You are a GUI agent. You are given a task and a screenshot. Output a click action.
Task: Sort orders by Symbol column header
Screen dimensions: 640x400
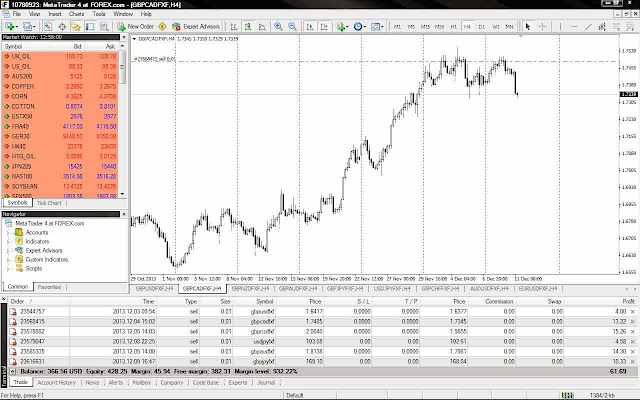[x=264, y=302]
